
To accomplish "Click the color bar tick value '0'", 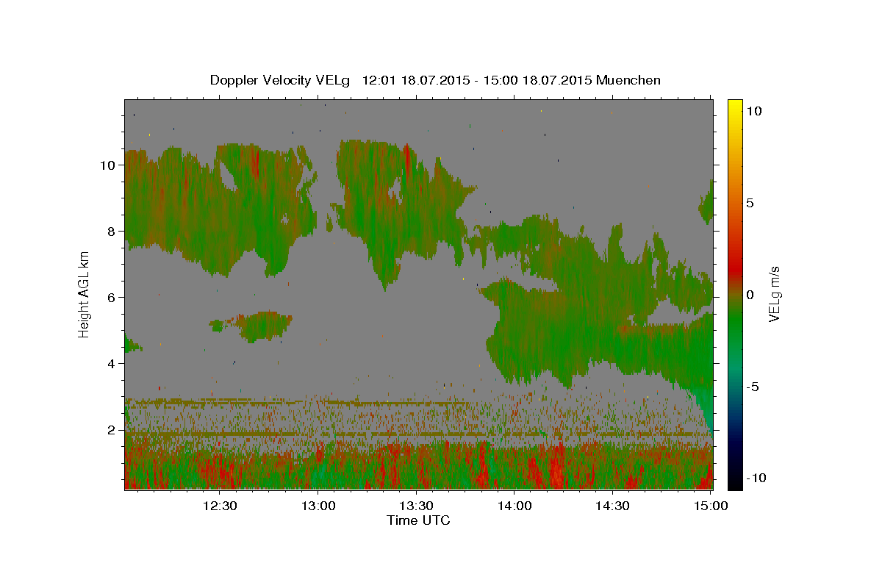I will [x=750, y=295].
